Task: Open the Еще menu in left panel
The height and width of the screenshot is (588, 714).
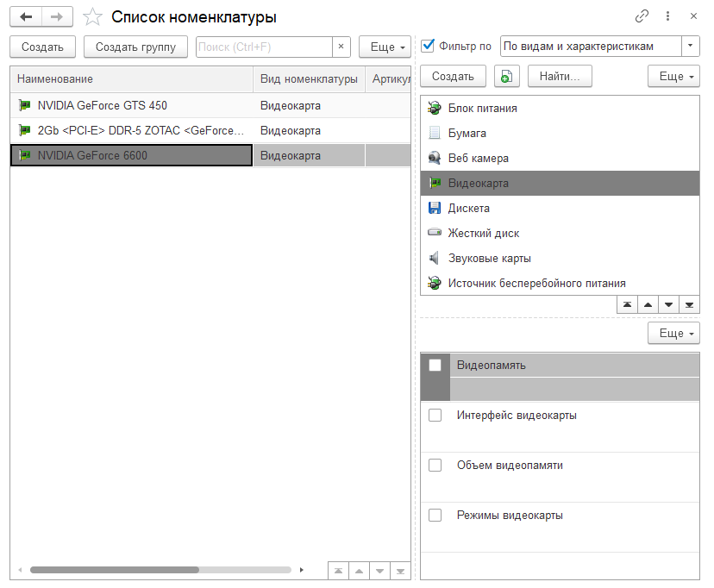Action: (384, 47)
